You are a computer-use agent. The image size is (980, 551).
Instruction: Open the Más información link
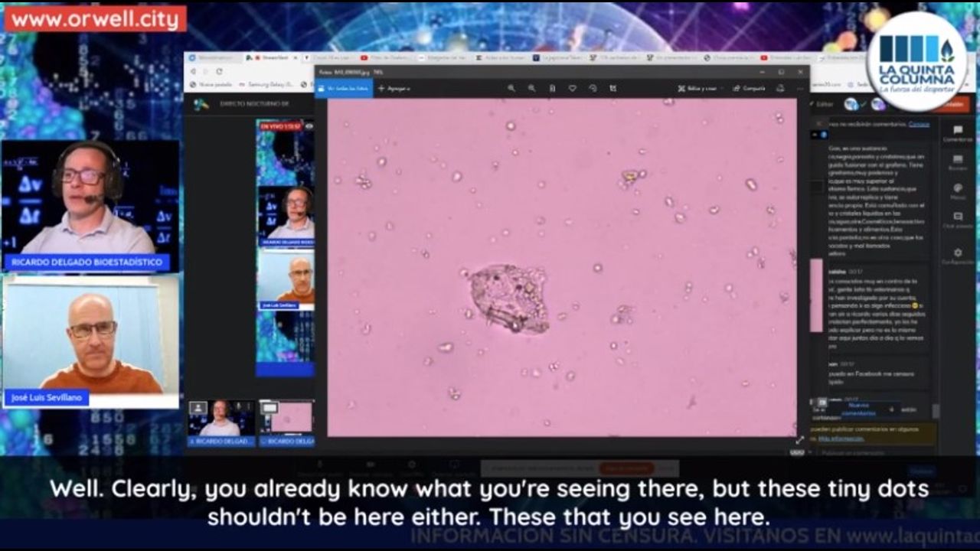point(840,439)
